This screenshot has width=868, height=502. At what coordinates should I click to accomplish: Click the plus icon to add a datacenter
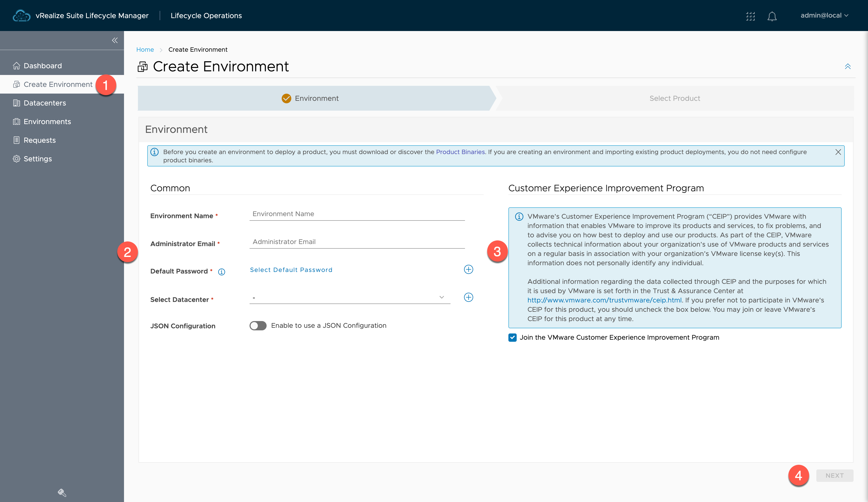[x=468, y=297]
